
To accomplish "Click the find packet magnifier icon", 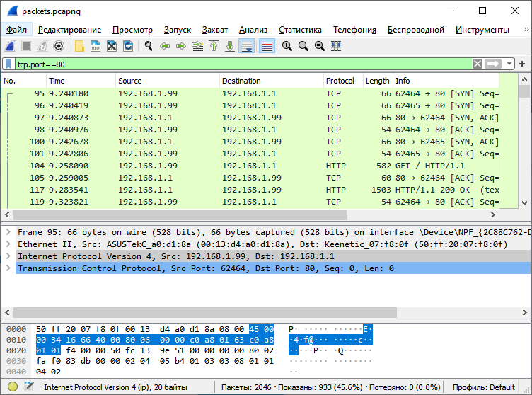I will (x=149, y=46).
